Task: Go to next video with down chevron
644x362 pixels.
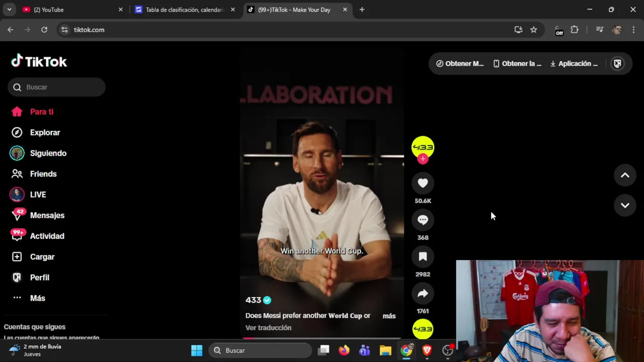Action: tap(625, 205)
